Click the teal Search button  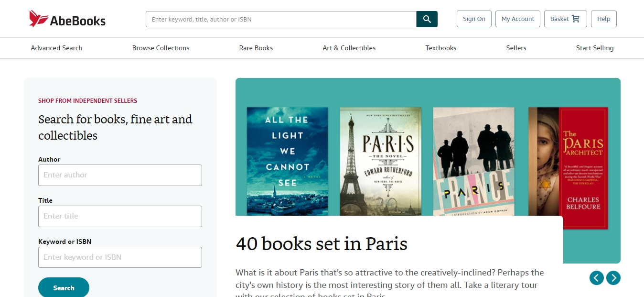tap(64, 287)
